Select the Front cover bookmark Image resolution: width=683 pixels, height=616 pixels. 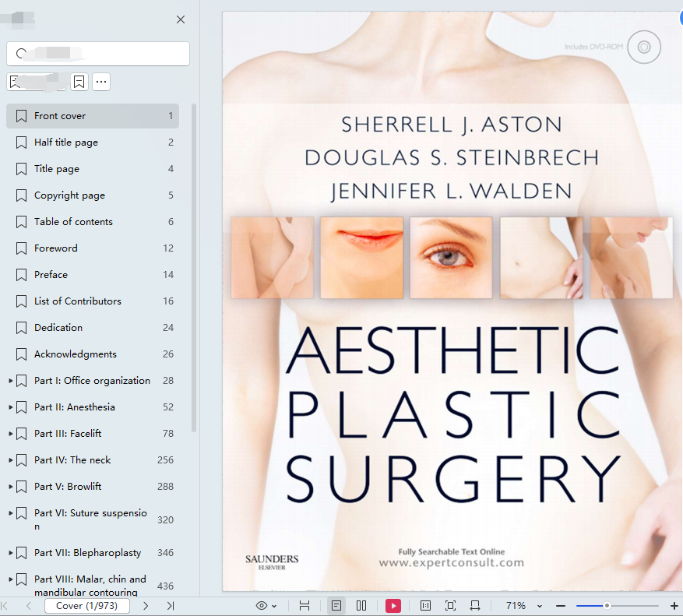[93, 116]
